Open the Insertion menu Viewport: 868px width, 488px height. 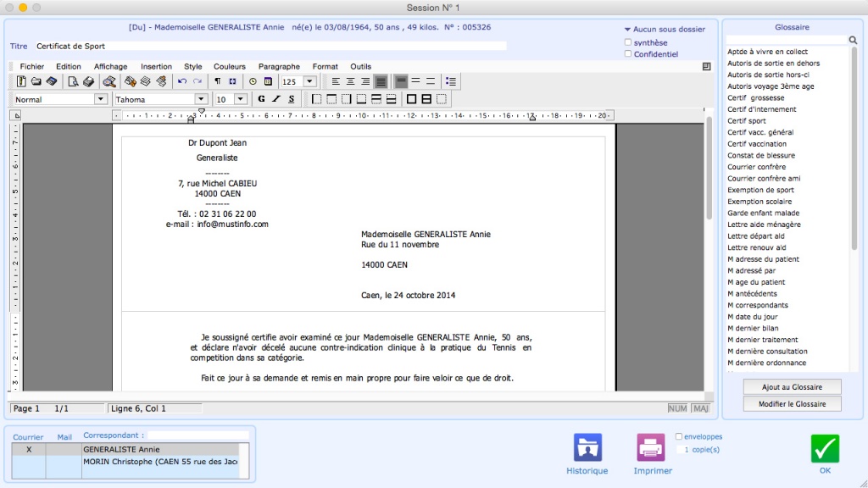coord(156,66)
